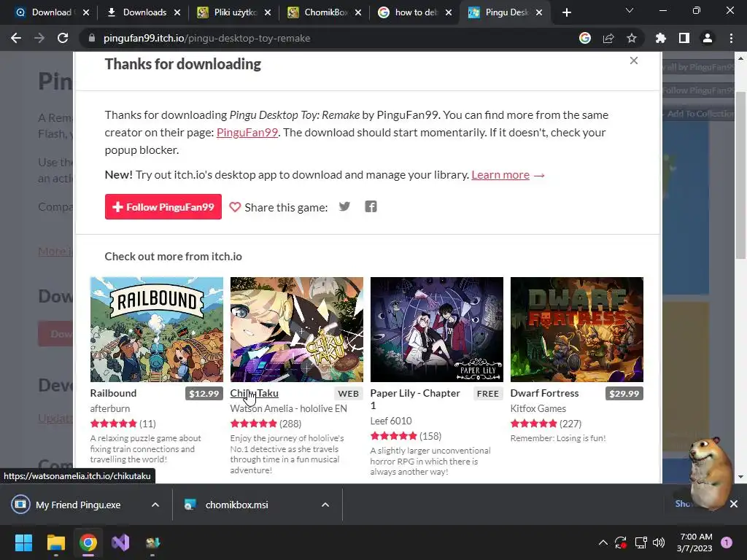Screen dimensions: 747x560
Task: Close the downloads shelf bar
Action: (734, 504)
